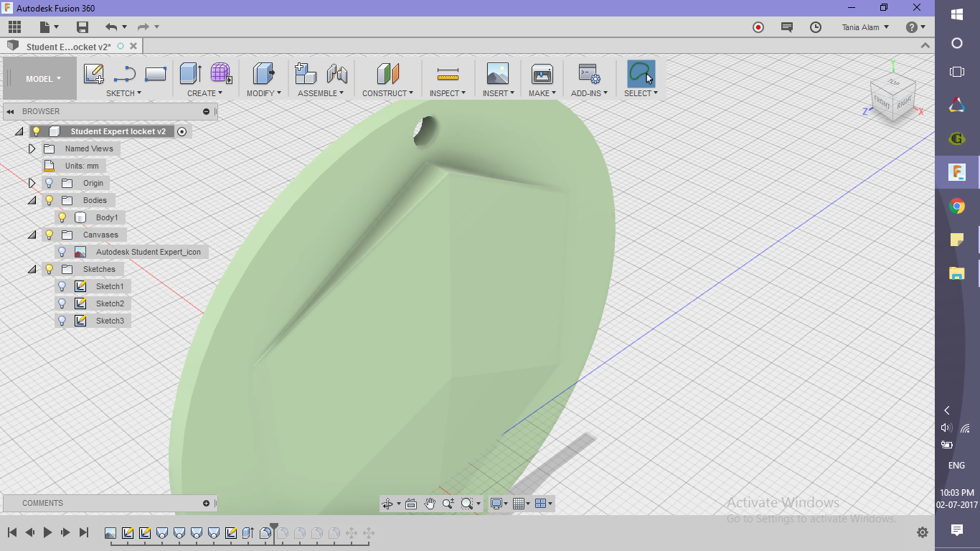Toggle visibility bulb of Canvases folder
980x551 pixels.
49,235
